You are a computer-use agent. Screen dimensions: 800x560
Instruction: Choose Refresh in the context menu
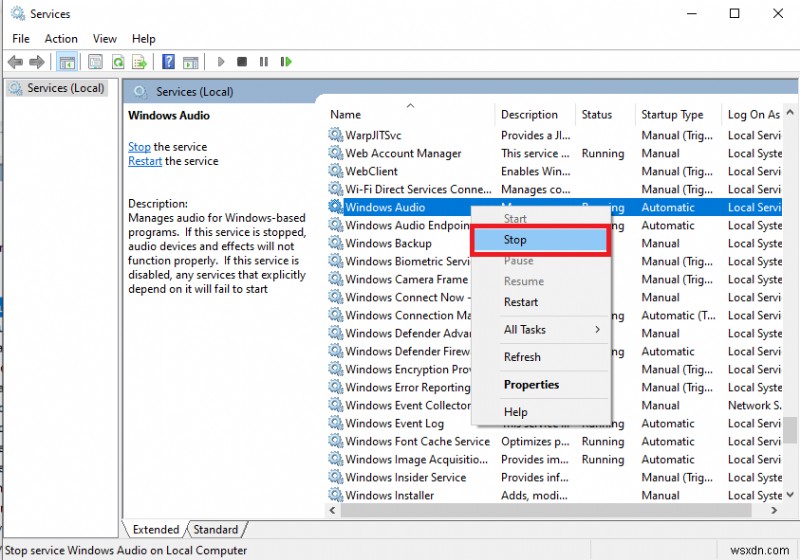pos(540,357)
